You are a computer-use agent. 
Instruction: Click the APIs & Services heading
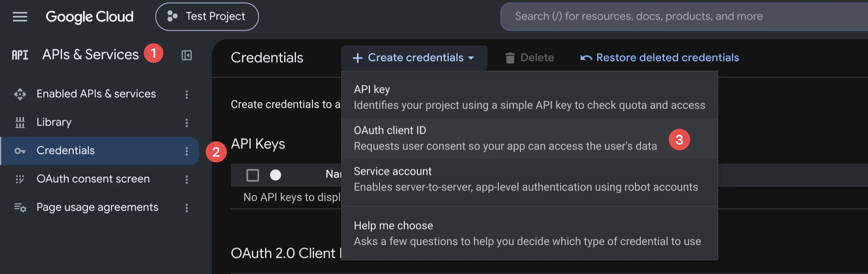[90, 54]
